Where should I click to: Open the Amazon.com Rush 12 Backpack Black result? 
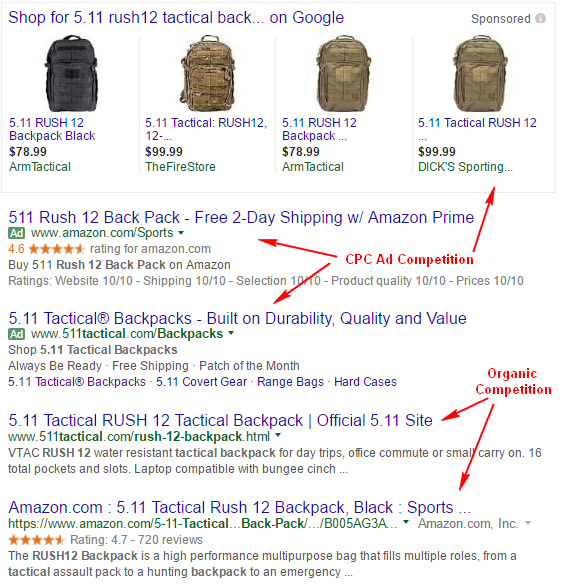pos(240,507)
